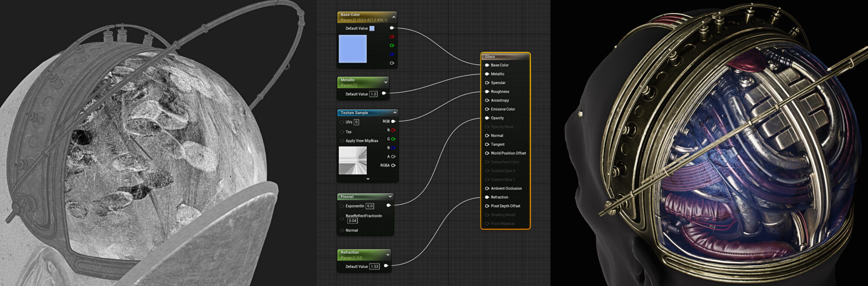Open the Base Color default value swatch
Screen dimensions: 868x286
click(372, 28)
